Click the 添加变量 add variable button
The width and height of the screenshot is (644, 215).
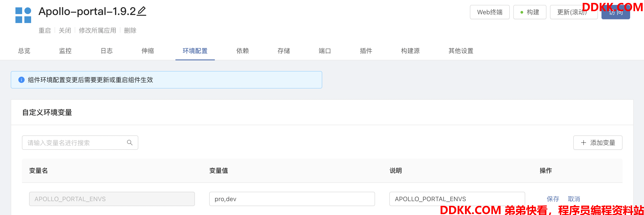tap(597, 143)
